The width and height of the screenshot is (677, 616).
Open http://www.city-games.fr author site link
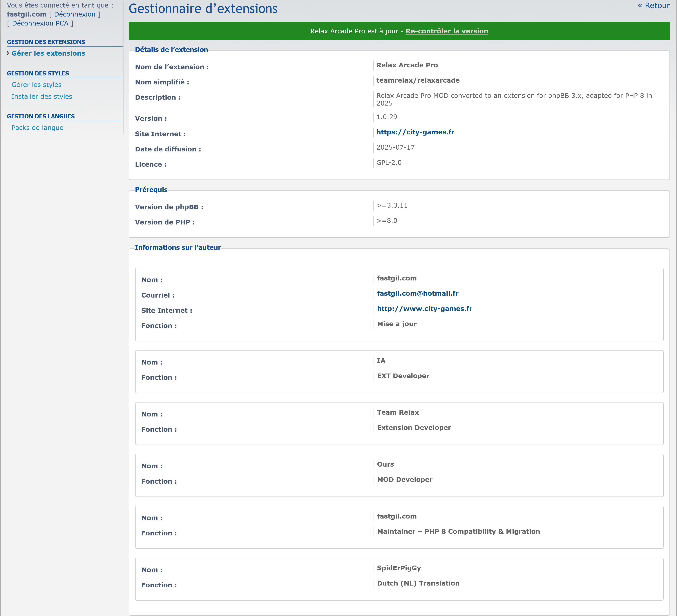tap(424, 309)
